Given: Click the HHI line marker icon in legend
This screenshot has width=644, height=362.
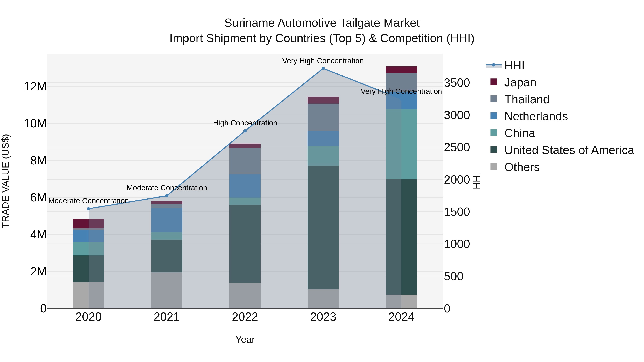Looking at the screenshot, I should [494, 65].
